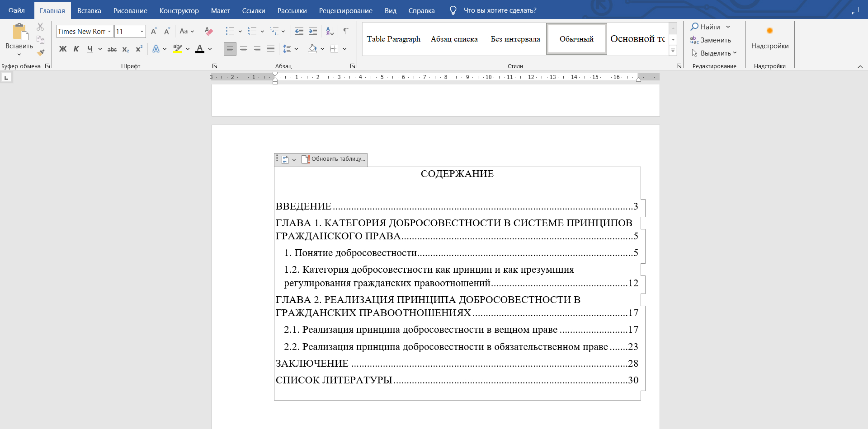
Task: Apply the Абзац списка style
Action: [454, 39]
